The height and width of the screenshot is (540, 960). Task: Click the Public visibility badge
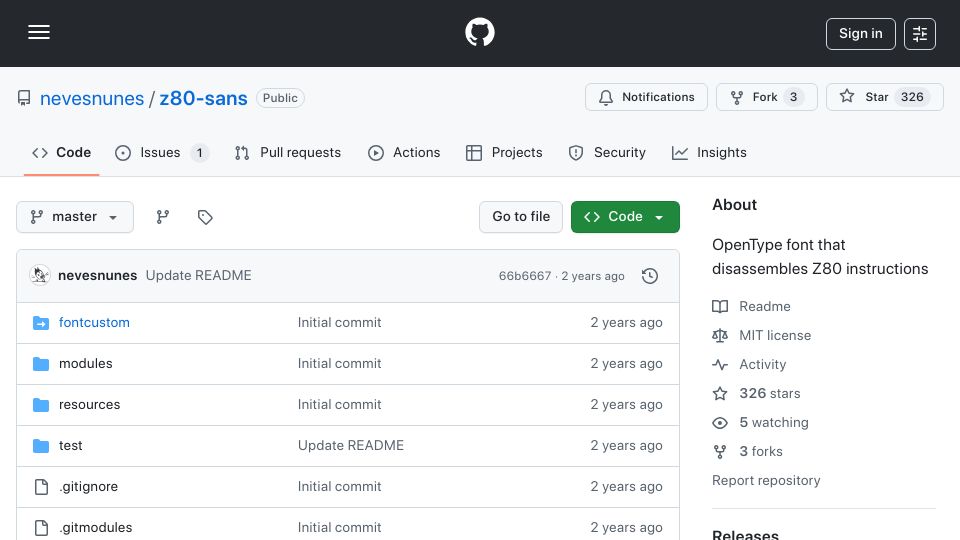280,98
